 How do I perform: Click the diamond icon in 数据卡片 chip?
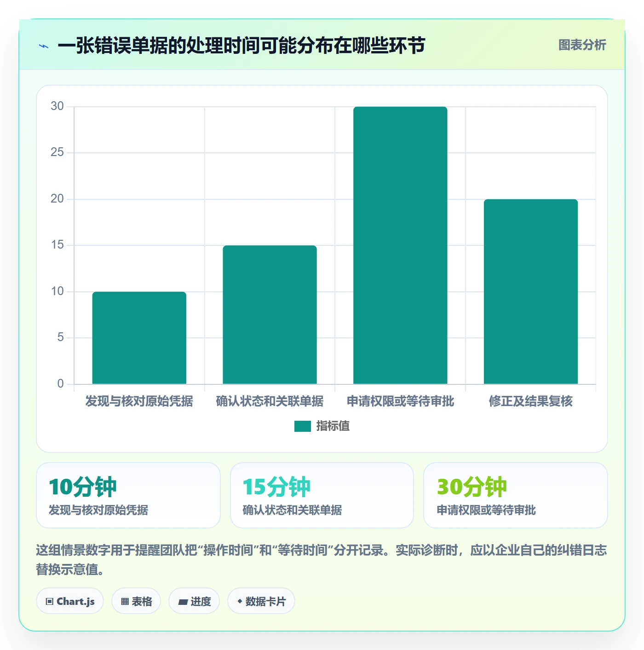[x=240, y=601]
